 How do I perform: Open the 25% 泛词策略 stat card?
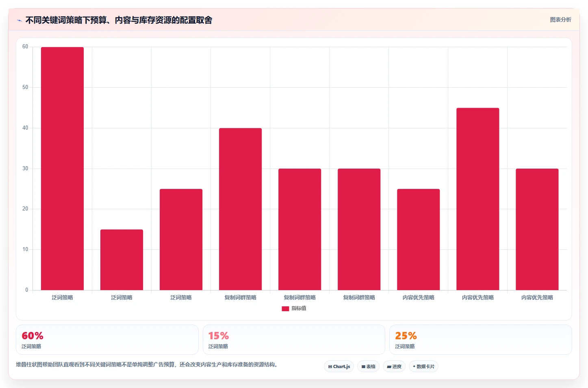pyautogui.click(x=480, y=340)
